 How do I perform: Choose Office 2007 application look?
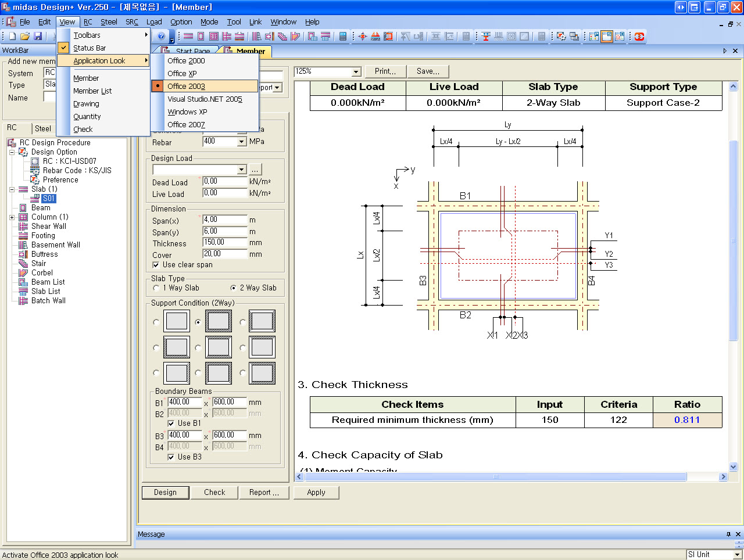[x=205, y=124]
